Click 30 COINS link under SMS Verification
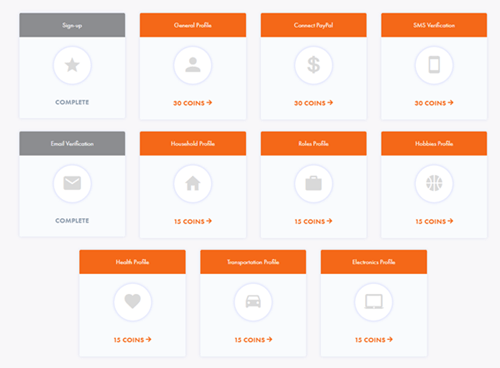500x368 pixels. [434, 103]
